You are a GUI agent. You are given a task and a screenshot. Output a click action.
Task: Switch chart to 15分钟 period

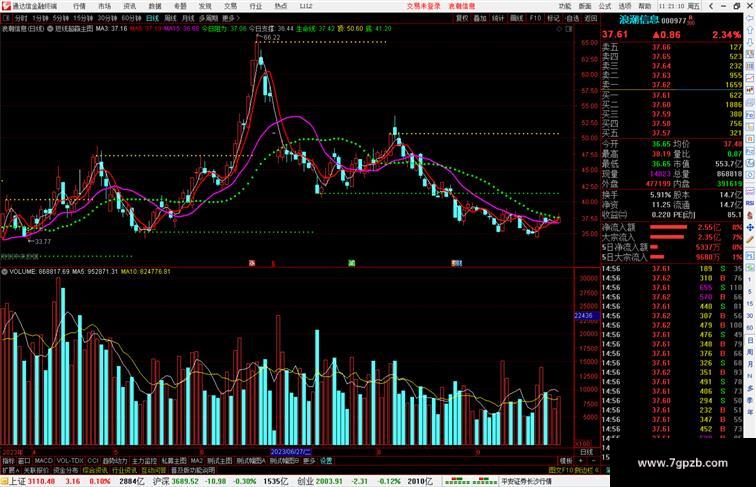coord(83,18)
